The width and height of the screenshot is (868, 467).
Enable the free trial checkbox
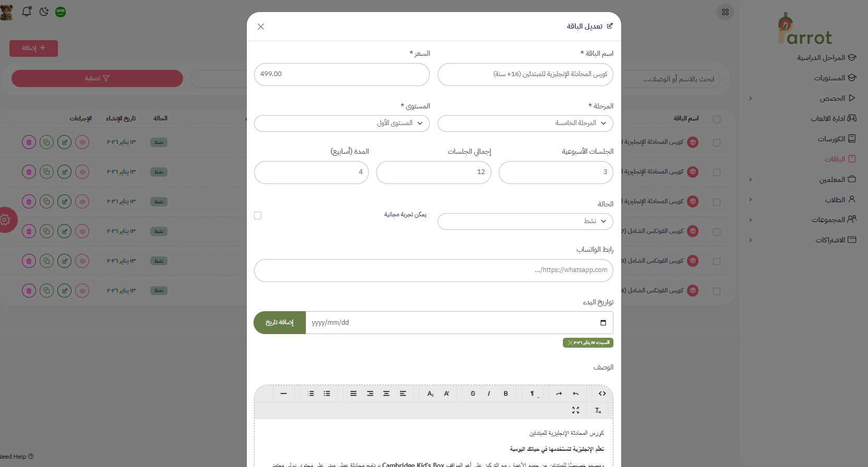coord(258,215)
